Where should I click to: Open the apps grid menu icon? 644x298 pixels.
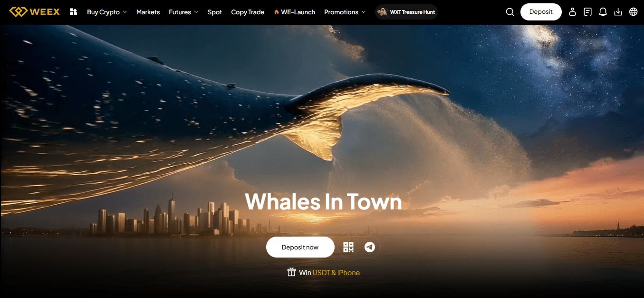click(73, 12)
